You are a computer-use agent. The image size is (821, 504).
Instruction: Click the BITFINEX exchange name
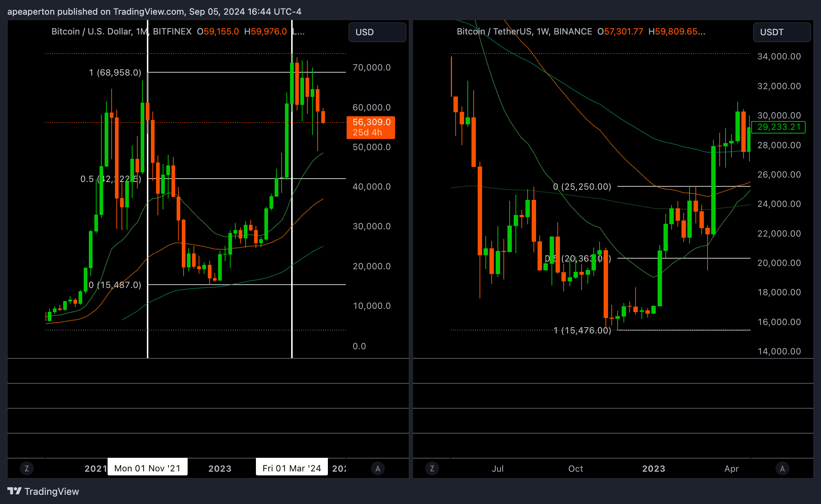[172, 32]
